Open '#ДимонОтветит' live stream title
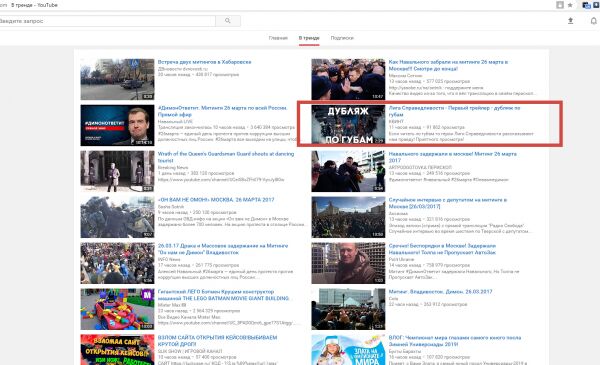 (222, 111)
